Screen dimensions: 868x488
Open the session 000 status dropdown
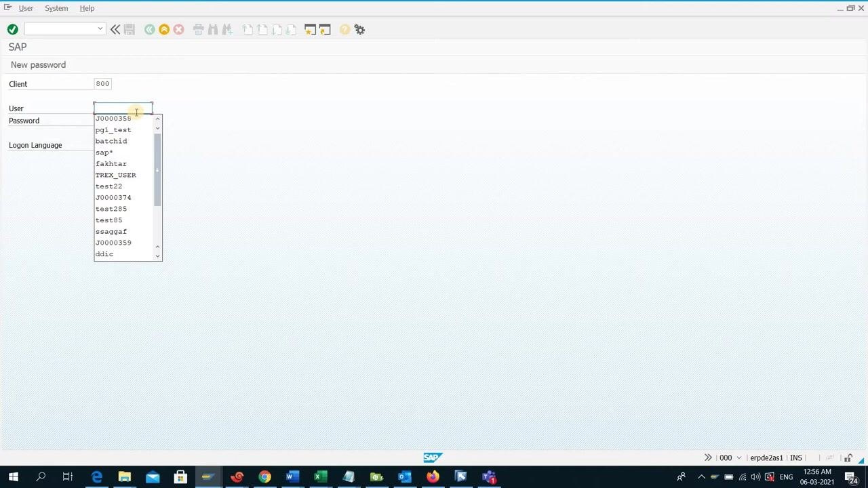pos(739,458)
